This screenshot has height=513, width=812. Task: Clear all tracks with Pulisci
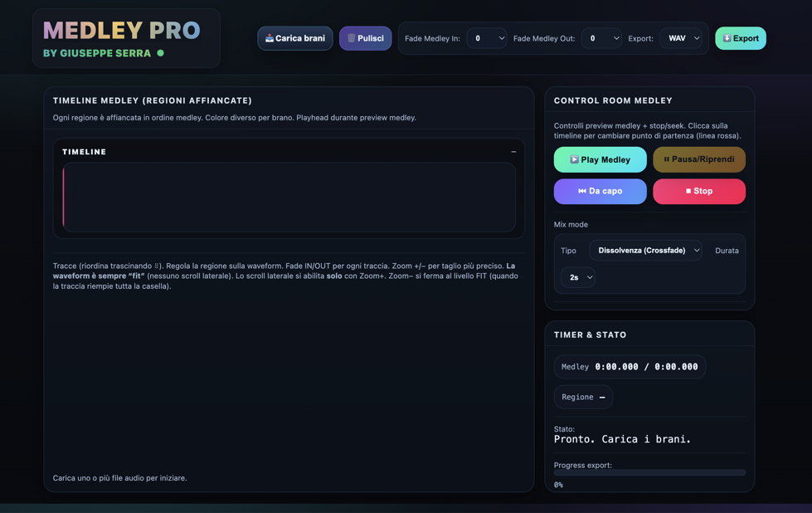365,38
